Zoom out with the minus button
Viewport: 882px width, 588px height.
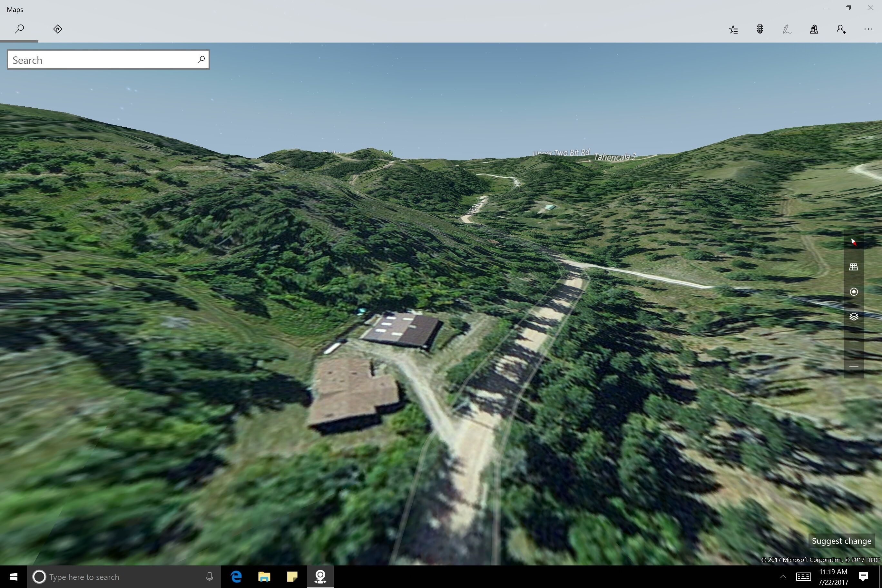(x=854, y=366)
